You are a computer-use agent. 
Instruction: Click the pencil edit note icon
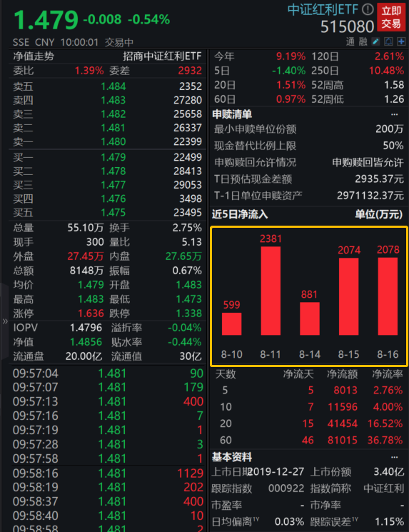click(375, 41)
